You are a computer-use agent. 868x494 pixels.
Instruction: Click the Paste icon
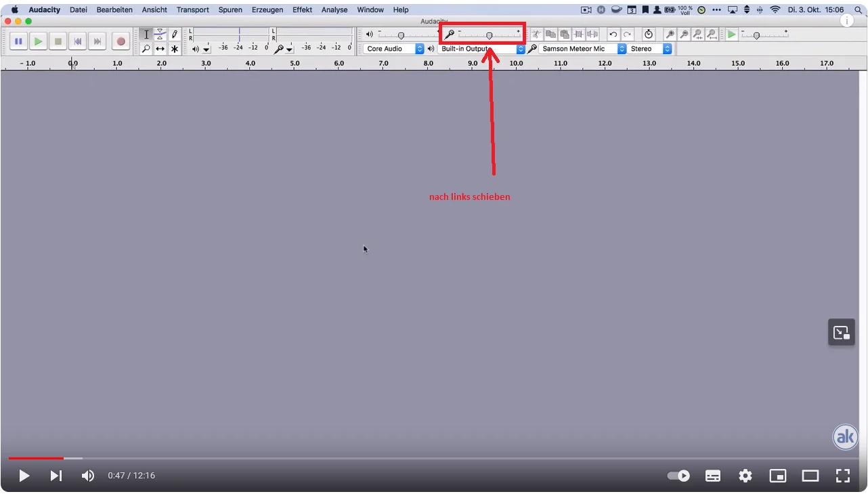565,34
